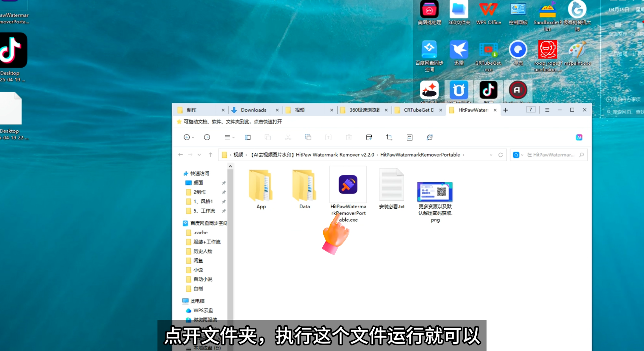Viewport: 644px width, 351px height.
Task: Select .cache folder in sidebar tree
Action: 200,233
